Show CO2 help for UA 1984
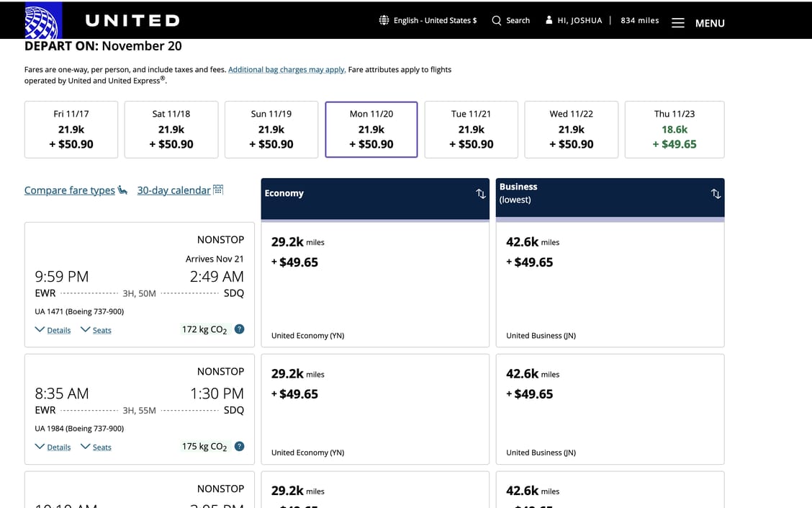 pyautogui.click(x=240, y=447)
